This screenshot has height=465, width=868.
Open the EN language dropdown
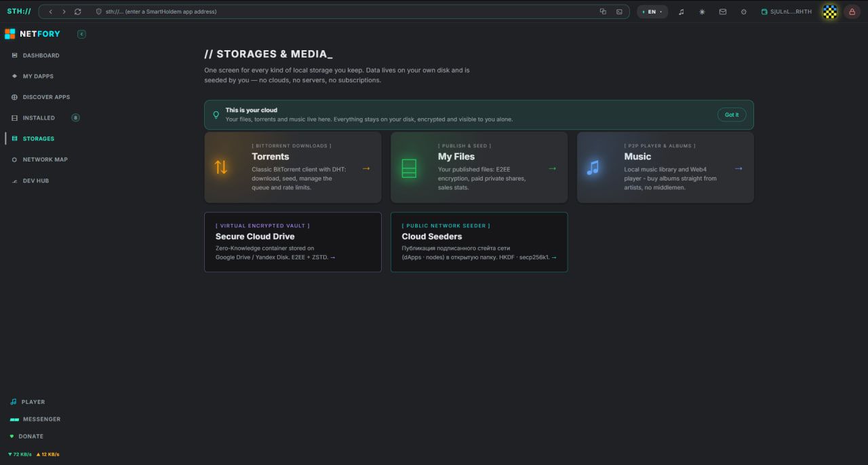[652, 12]
